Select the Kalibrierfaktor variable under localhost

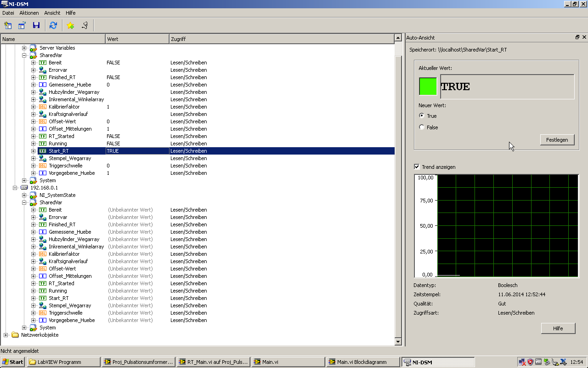pyautogui.click(x=64, y=107)
